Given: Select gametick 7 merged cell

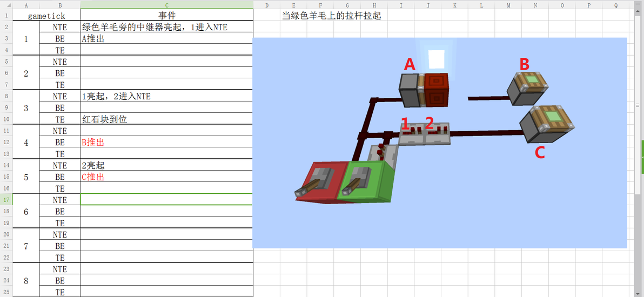Looking at the screenshot, I should 26,246.
